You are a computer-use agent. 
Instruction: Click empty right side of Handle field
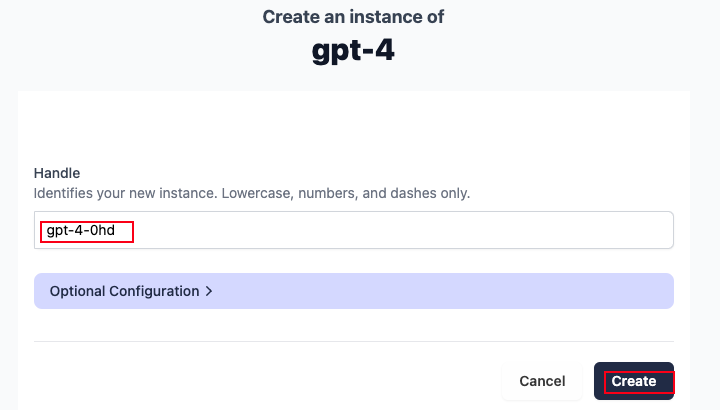click(500, 230)
